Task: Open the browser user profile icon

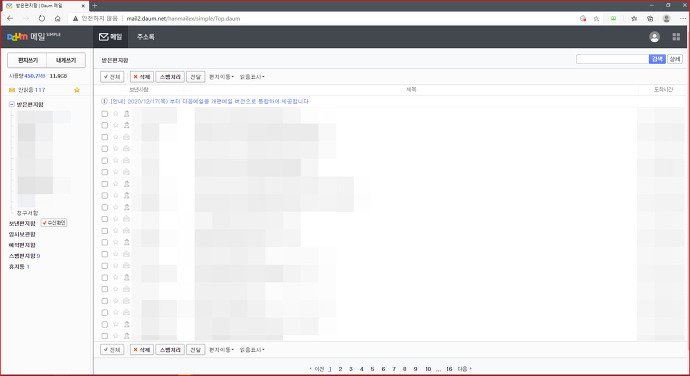Action: (x=667, y=18)
